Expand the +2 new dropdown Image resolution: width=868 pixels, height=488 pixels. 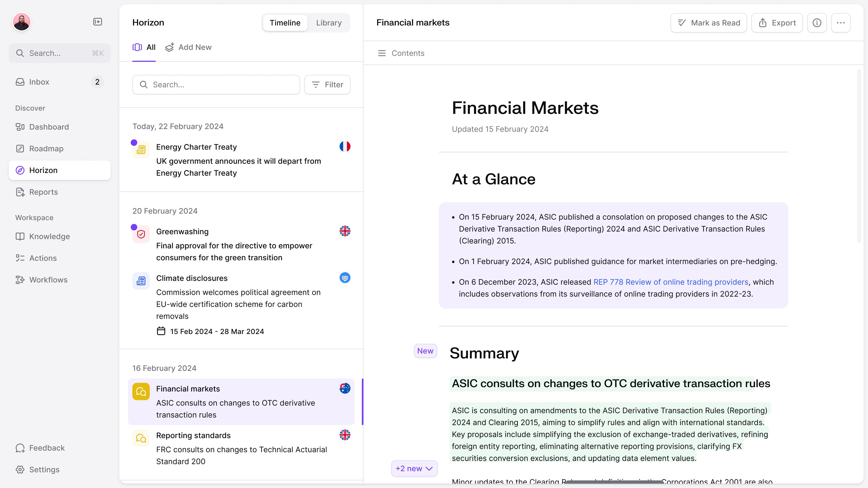[x=414, y=468]
